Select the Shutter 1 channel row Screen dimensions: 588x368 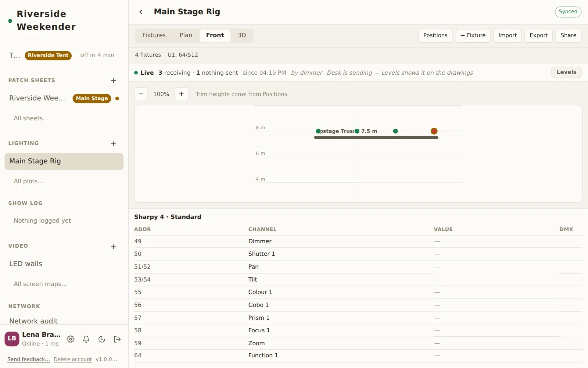pyautogui.click(x=358, y=254)
